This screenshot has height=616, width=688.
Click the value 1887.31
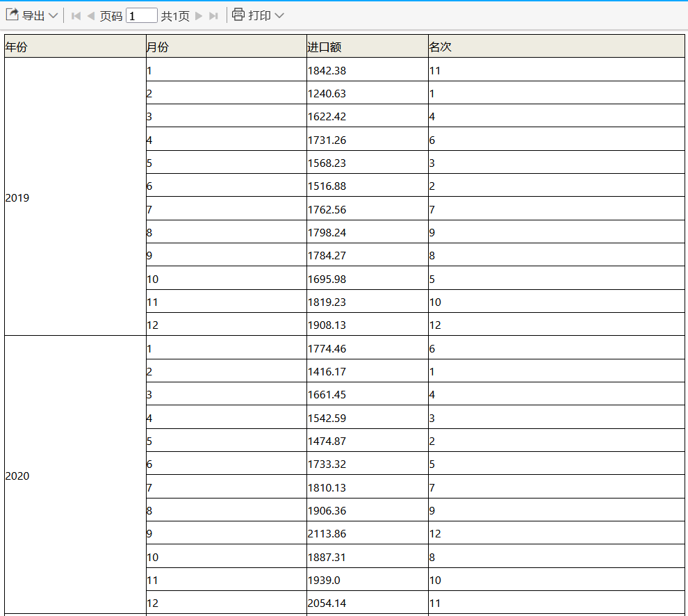click(327, 557)
